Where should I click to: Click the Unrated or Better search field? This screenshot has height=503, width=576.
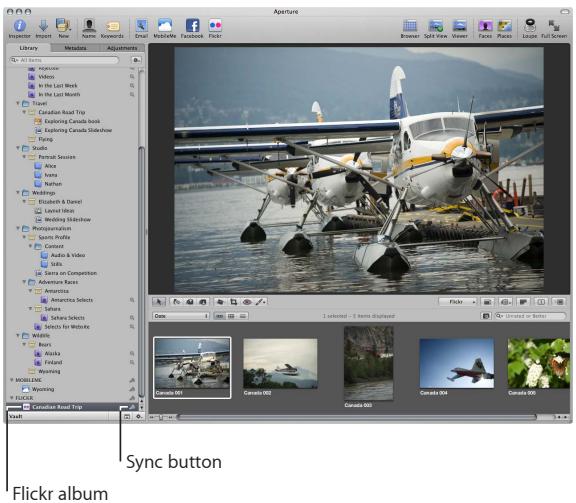[530, 316]
